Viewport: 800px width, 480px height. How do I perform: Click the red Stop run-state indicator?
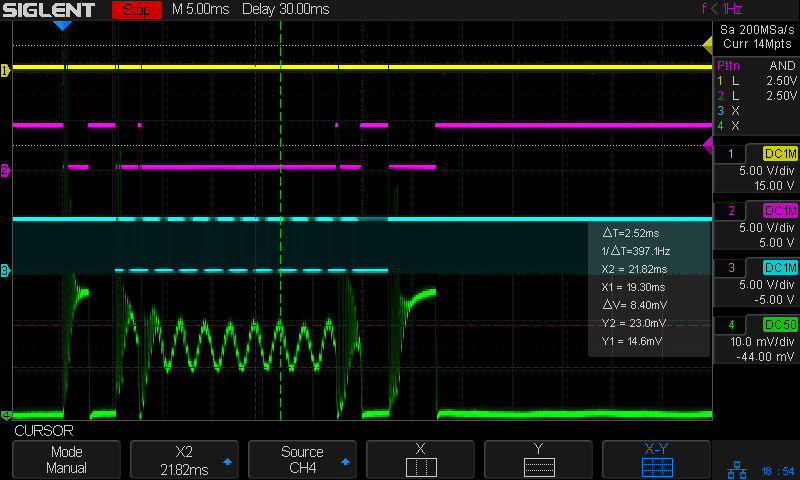pos(137,10)
